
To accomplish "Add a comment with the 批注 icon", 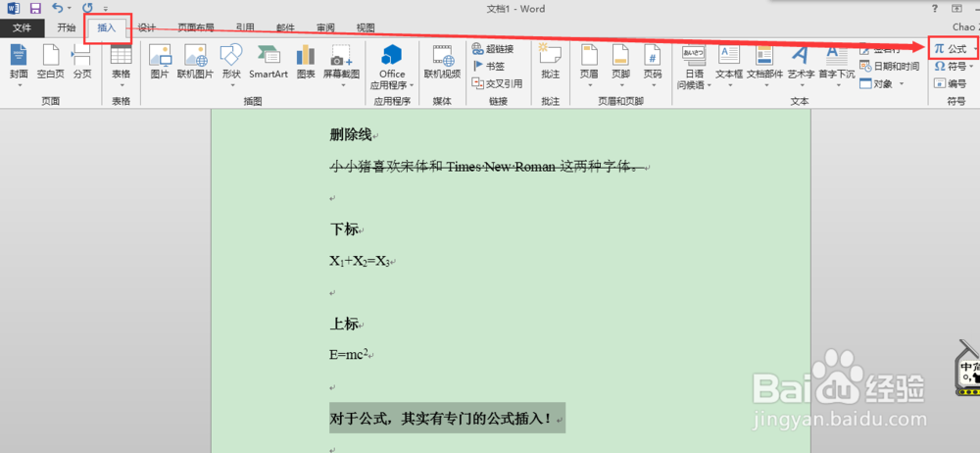I will (551, 63).
